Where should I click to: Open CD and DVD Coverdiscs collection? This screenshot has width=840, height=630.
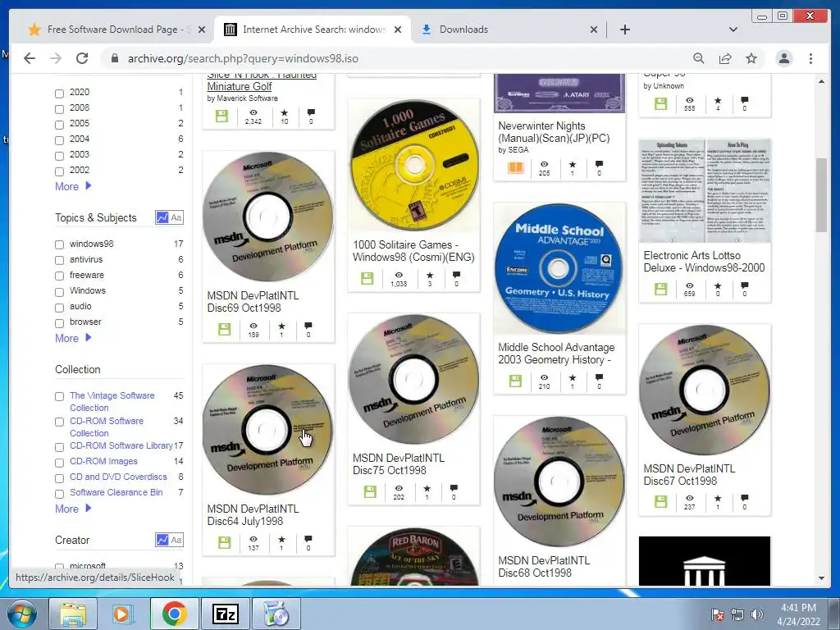118,477
